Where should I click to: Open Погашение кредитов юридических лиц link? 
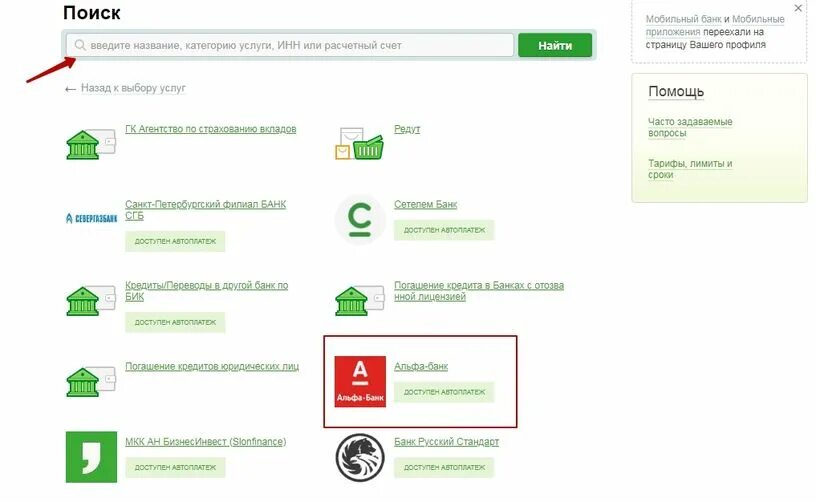pos(212,366)
